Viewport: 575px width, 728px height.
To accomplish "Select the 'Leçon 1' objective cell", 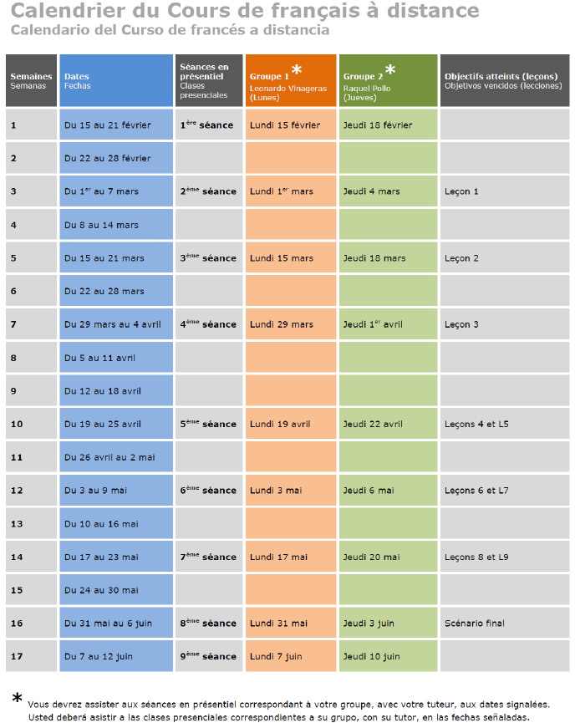I will 505,191.
